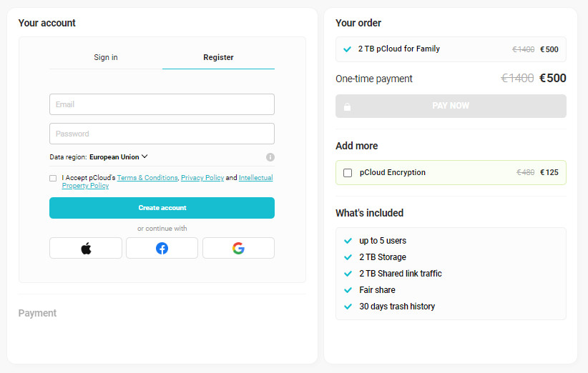
Task: Accept pCloud's terms checkbox
Action: pyautogui.click(x=53, y=178)
